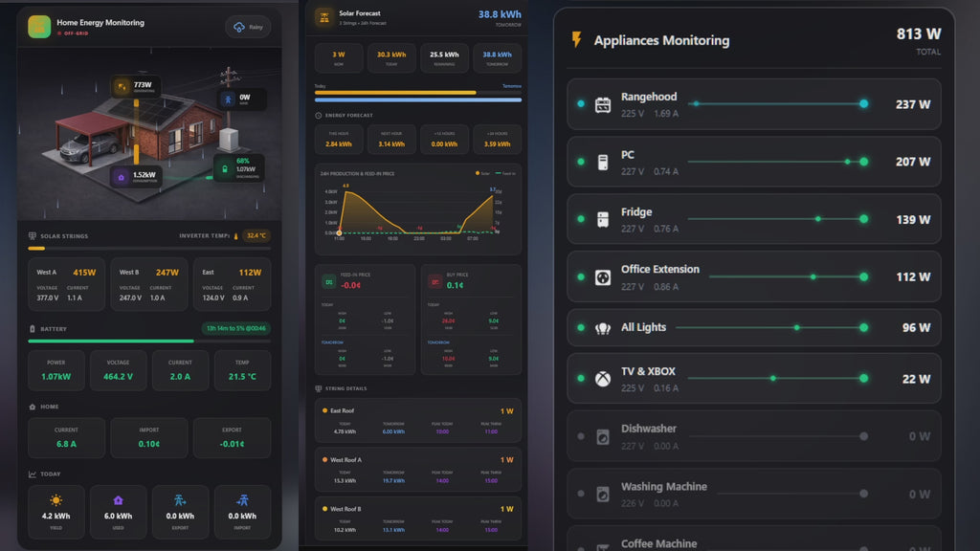Viewport: 980px width, 551px height.
Task: Open the West Roof A string row
Action: click(x=417, y=470)
